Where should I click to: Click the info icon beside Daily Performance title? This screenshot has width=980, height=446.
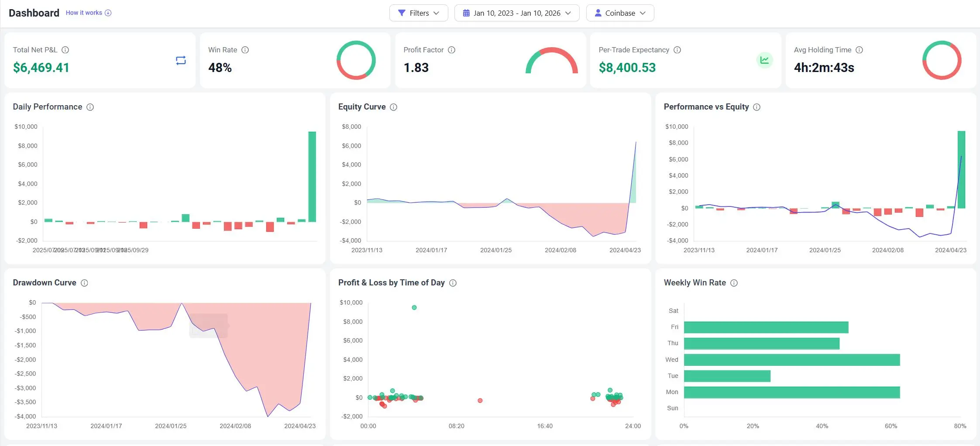(90, 107)
